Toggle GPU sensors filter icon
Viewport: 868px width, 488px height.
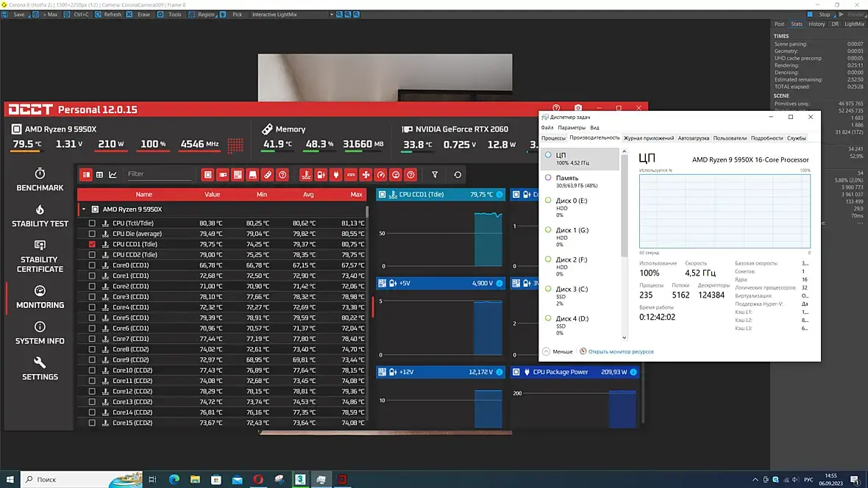pyautogui.click(x=223, y=175)
